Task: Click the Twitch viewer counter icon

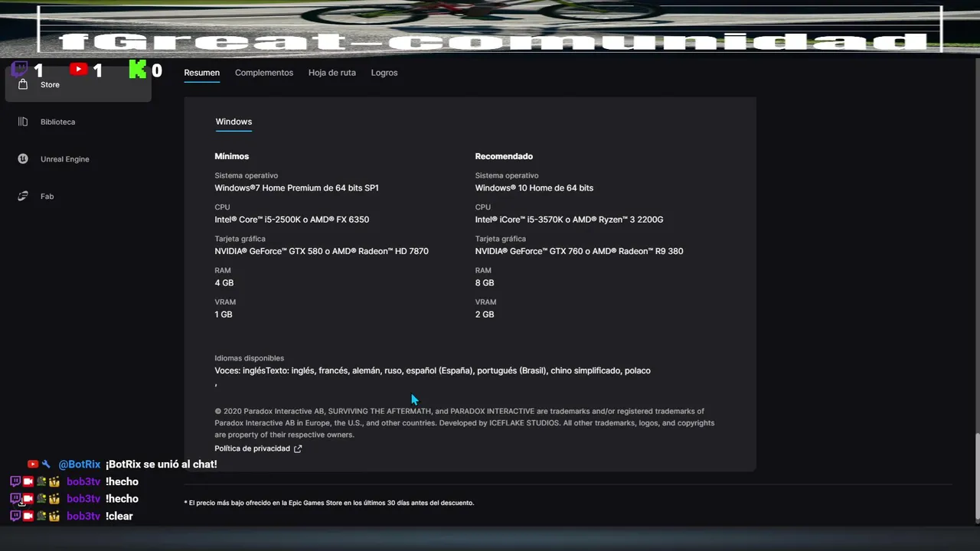Action: 19,70
